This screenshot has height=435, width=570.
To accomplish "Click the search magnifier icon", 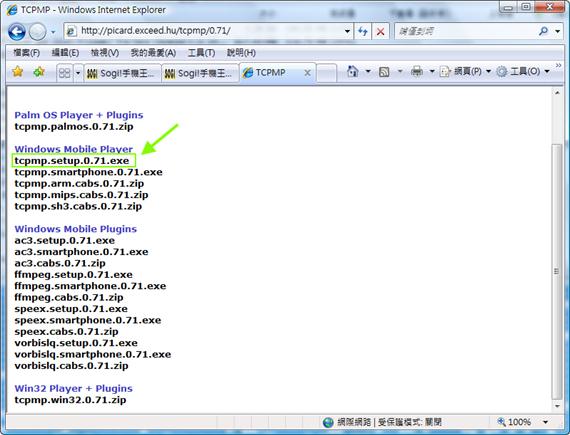I will coord(543,31).
